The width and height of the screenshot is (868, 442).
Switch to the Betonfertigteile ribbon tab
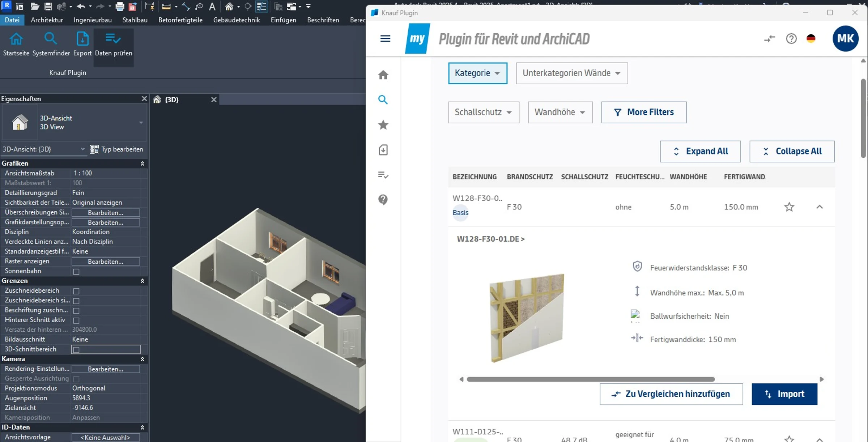tap(180, 20)
